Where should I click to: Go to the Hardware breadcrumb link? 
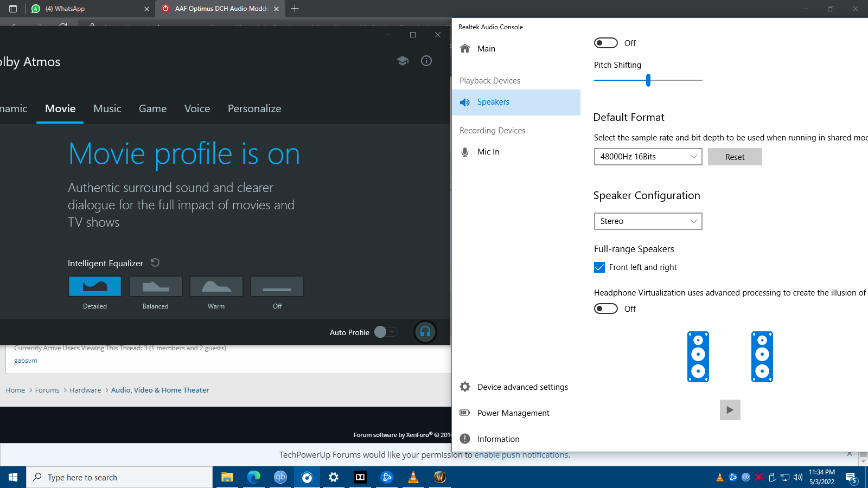pyautogui.click(x=85, y=390)
